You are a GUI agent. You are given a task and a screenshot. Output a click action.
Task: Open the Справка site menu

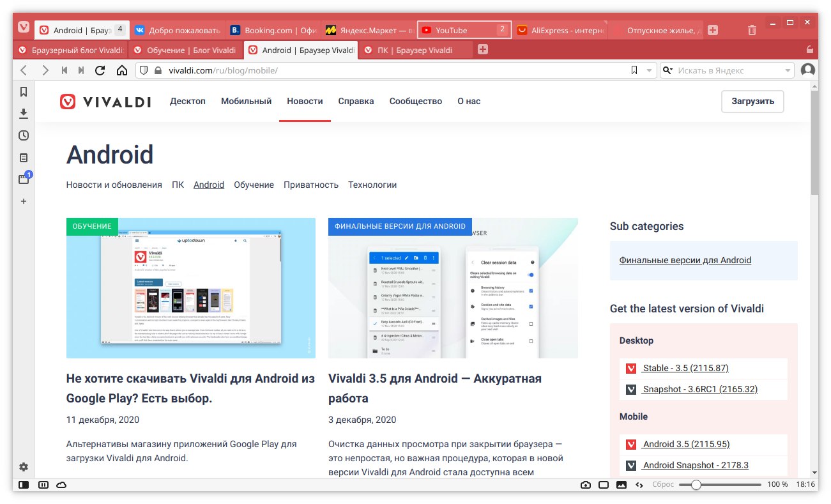356,101
